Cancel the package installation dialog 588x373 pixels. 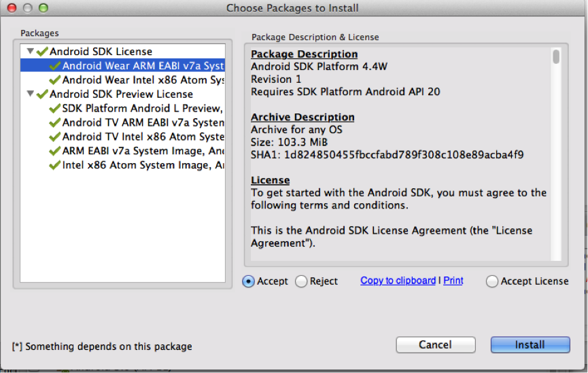(x=435, y=344)
